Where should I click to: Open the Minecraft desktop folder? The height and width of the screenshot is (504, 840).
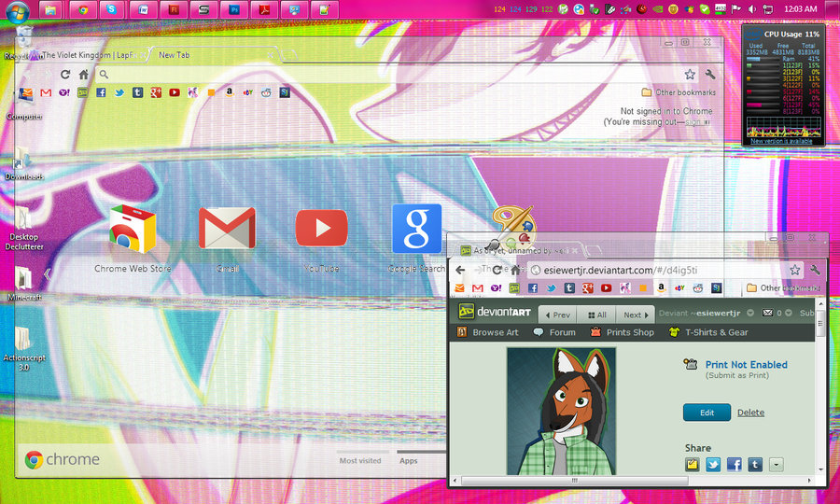24,284
